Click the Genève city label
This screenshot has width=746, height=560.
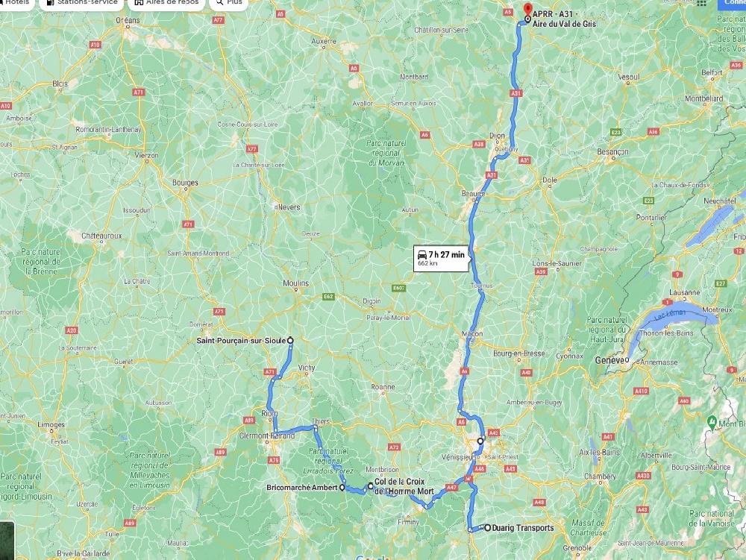click(609, 360)
